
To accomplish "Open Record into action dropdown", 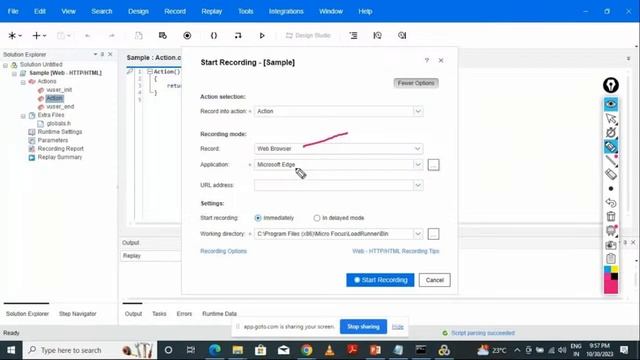I will pos(418,111).
